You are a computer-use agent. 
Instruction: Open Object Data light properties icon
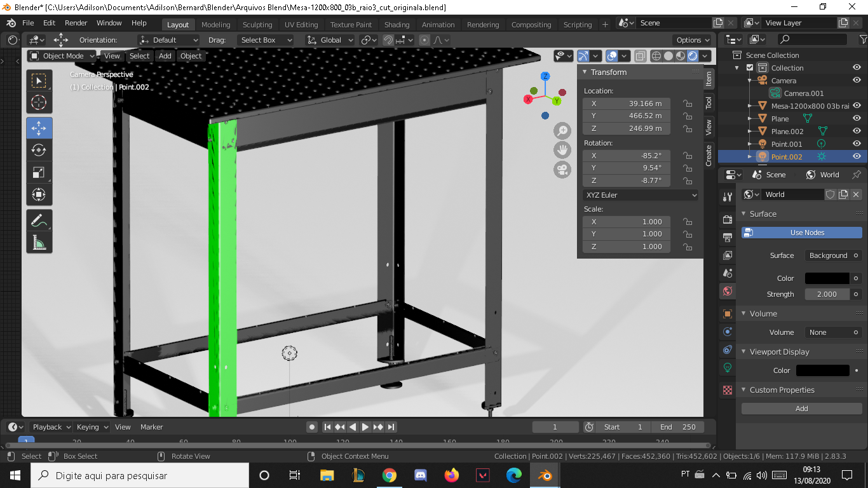point(728,367)
